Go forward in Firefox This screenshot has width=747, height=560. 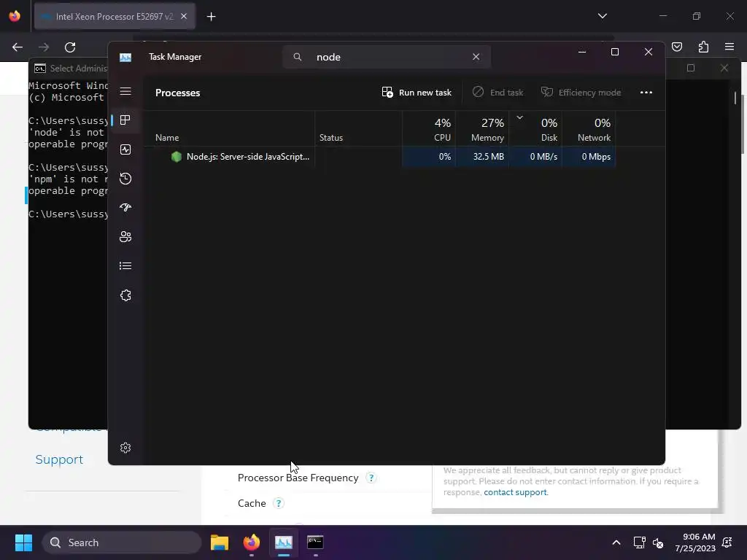point(44,47)
